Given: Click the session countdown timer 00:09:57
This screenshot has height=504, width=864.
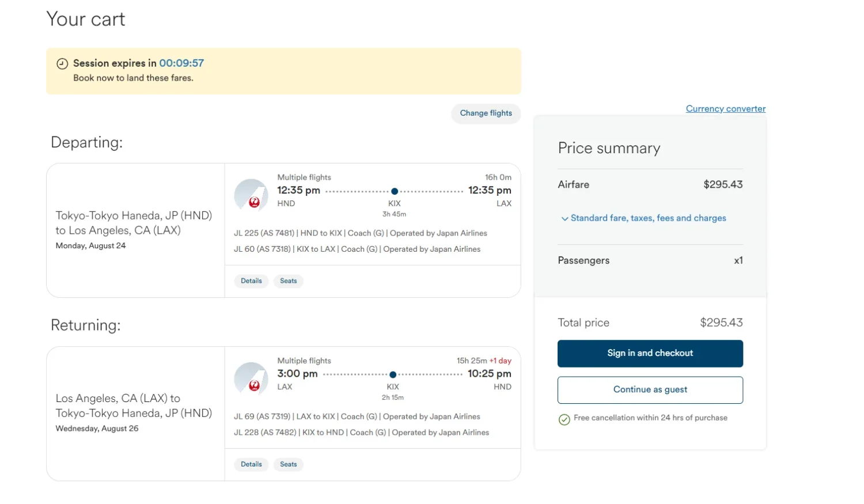Looking at the screenshot, I should click(x=181, y=63).
